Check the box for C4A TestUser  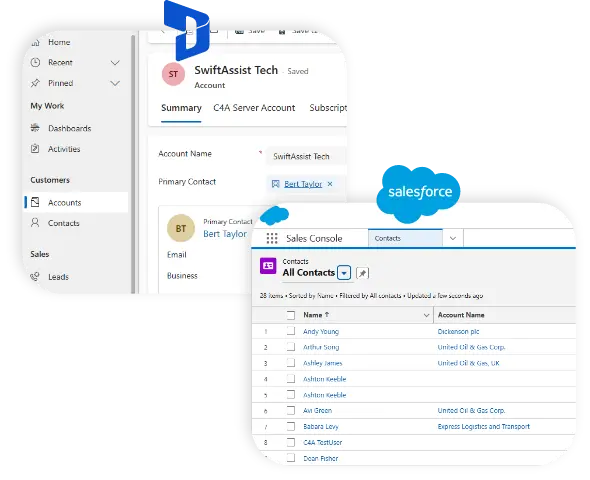(290, 442)
